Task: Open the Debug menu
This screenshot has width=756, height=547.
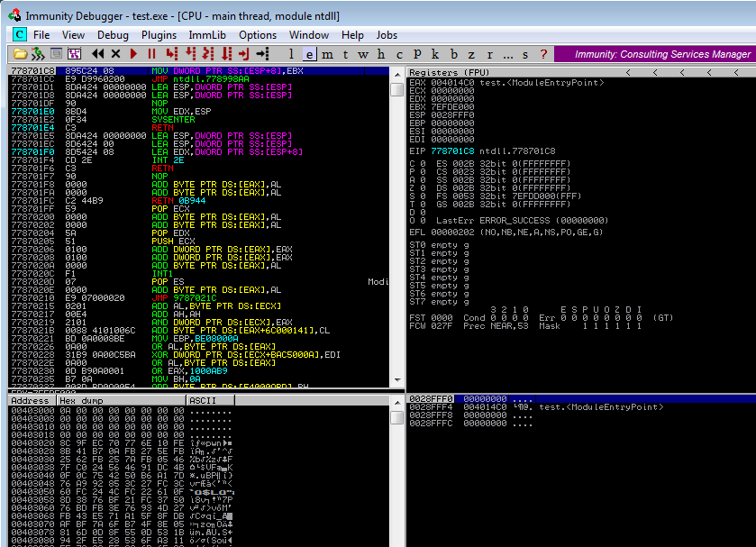Action: point(113,35)
